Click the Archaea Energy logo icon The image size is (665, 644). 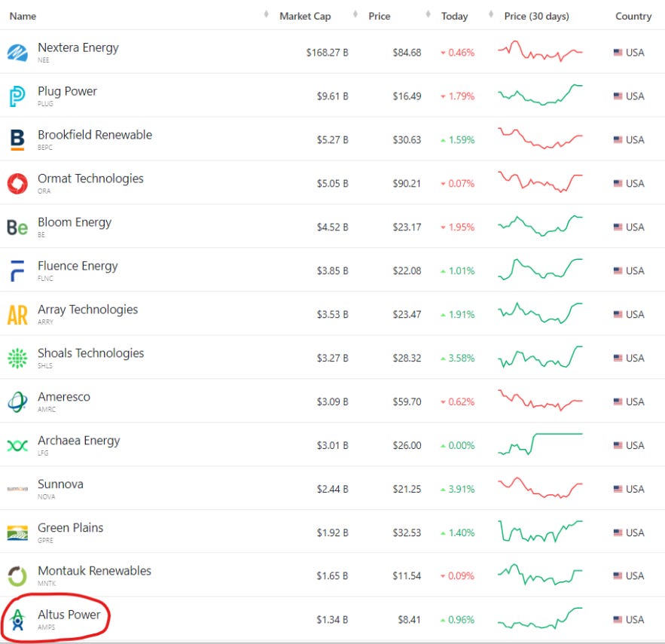coord(17,446)
